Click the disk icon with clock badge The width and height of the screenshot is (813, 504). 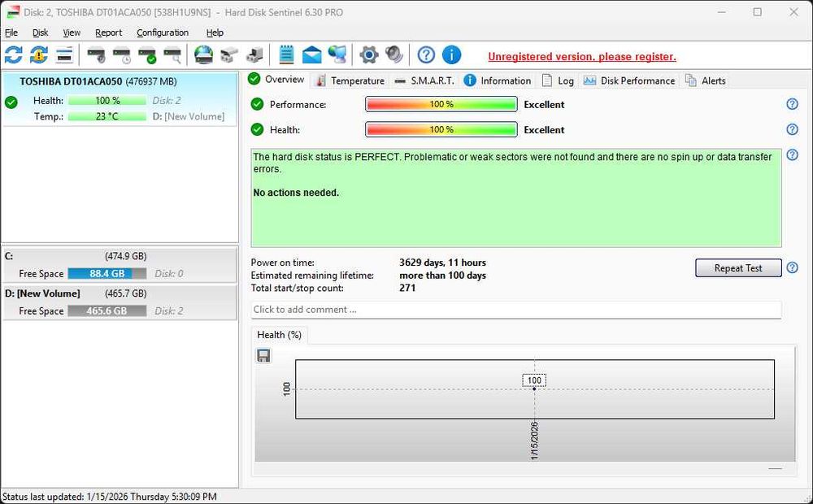(122, 54)
